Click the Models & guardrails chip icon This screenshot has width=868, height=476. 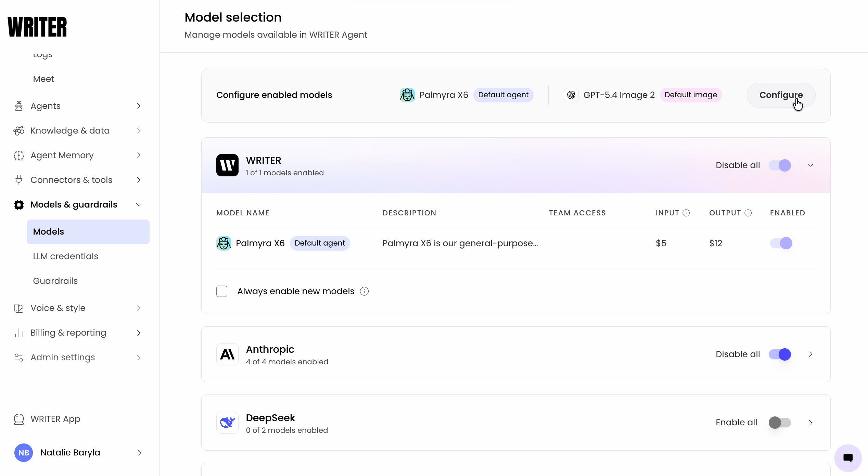(19, 205)
